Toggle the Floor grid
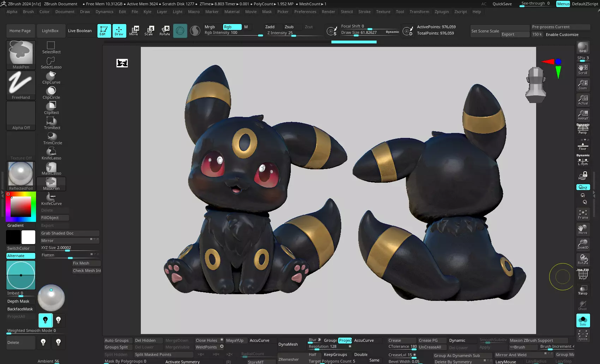The image size is (600, 364). [x=583, y=145]
